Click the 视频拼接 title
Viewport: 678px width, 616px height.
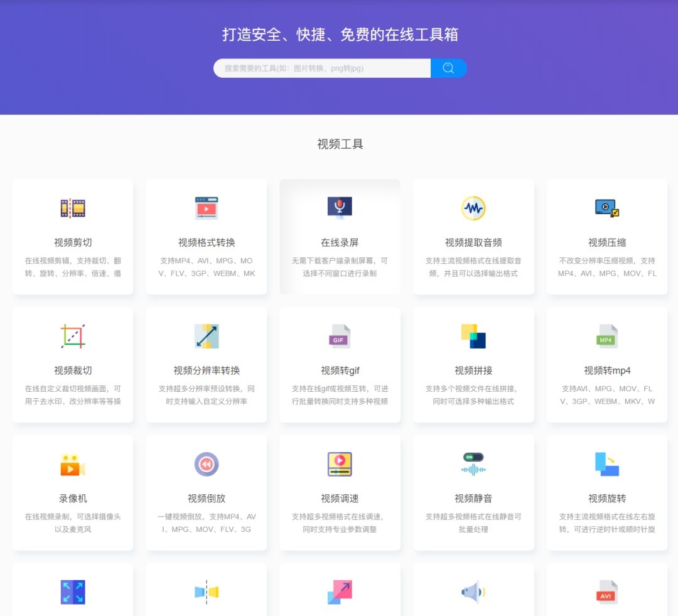(x=473, y=370)
